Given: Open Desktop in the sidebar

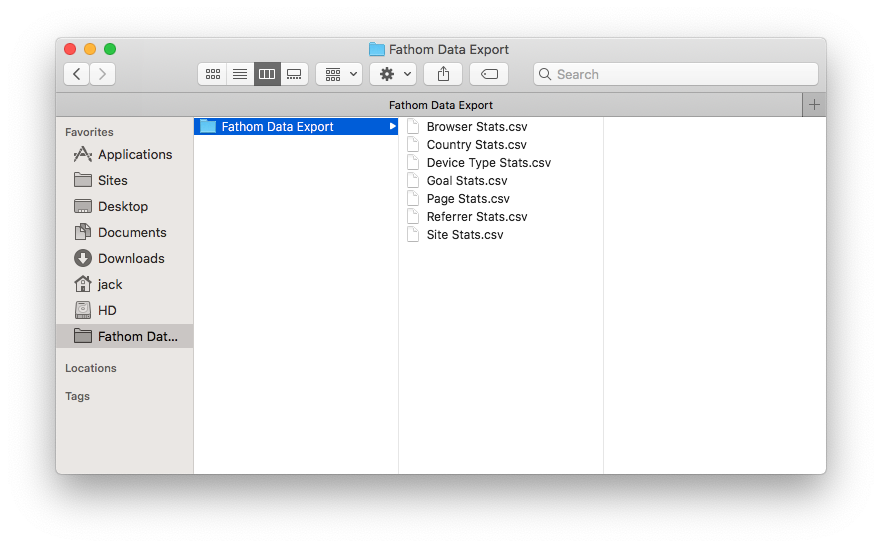Looking at the screenshot, I should tap(124, 206).
